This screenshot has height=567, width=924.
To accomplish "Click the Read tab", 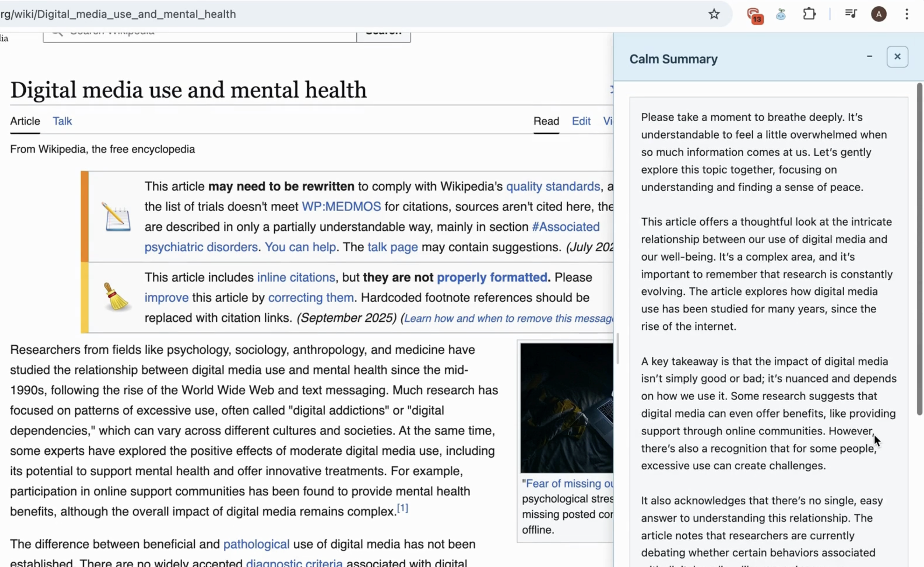I will click(546, 121).
